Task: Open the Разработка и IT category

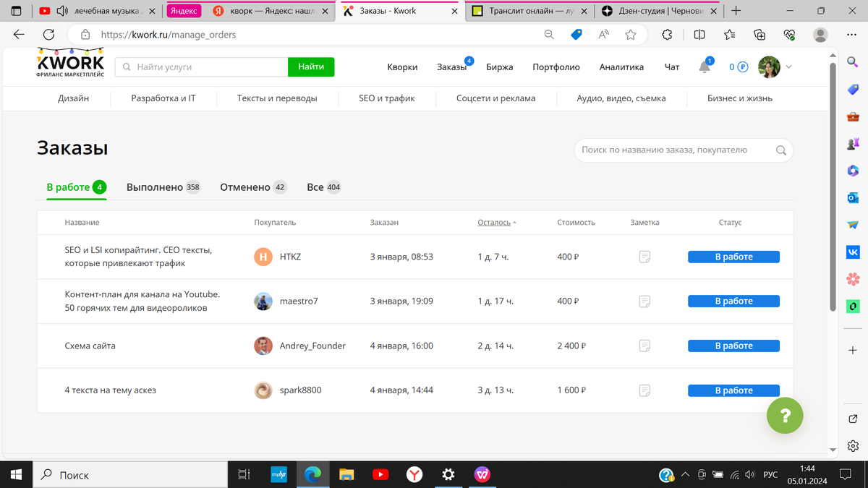Action: click(163, 98)
